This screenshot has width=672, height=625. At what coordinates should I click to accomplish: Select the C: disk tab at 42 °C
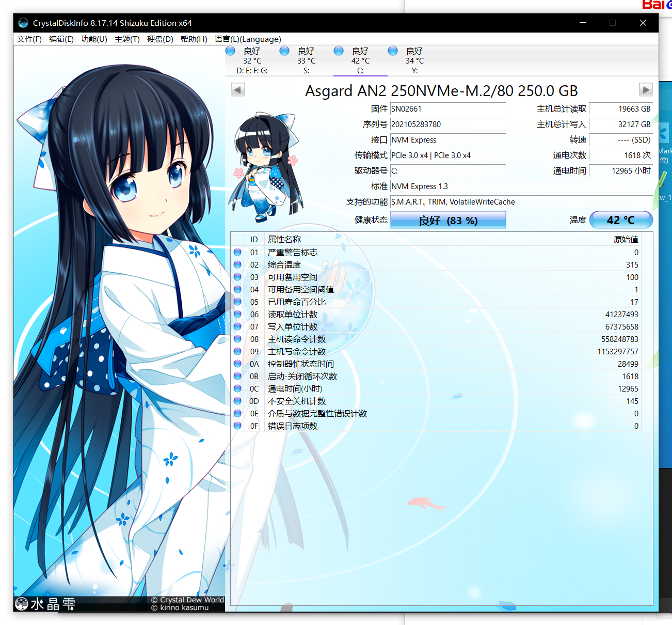click(360, 61)
